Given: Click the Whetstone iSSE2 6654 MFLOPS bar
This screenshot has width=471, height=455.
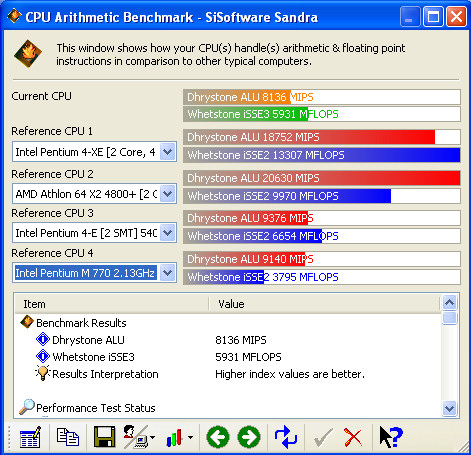Looking at the screenshot, I should click(322, 236).
